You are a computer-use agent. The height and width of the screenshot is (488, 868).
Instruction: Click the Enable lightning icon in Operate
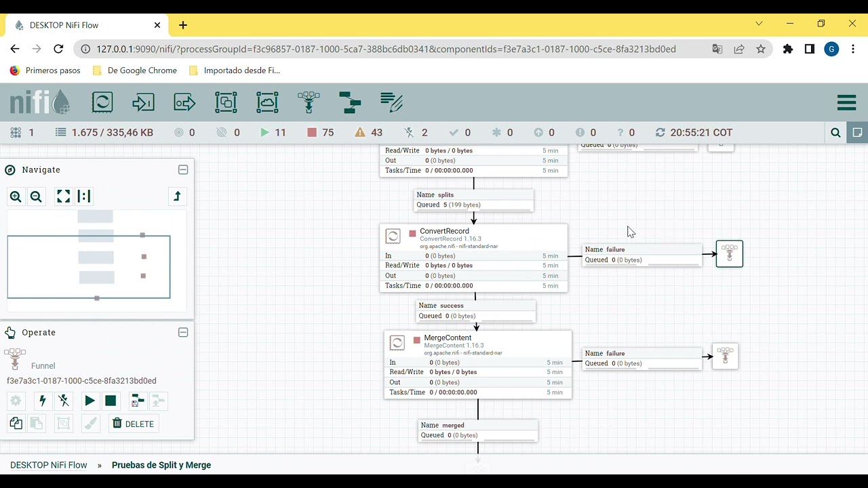(x=43, y=401)
